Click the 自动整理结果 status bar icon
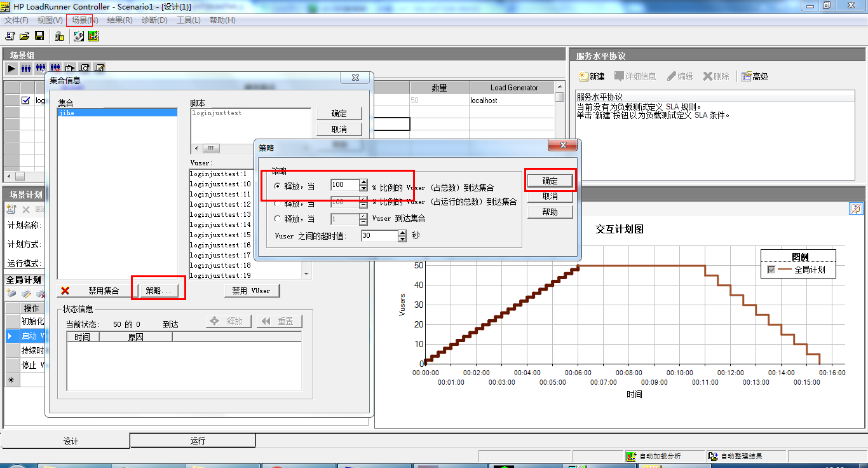This screenshot has height=468, width=868. [x=713, y=456]
